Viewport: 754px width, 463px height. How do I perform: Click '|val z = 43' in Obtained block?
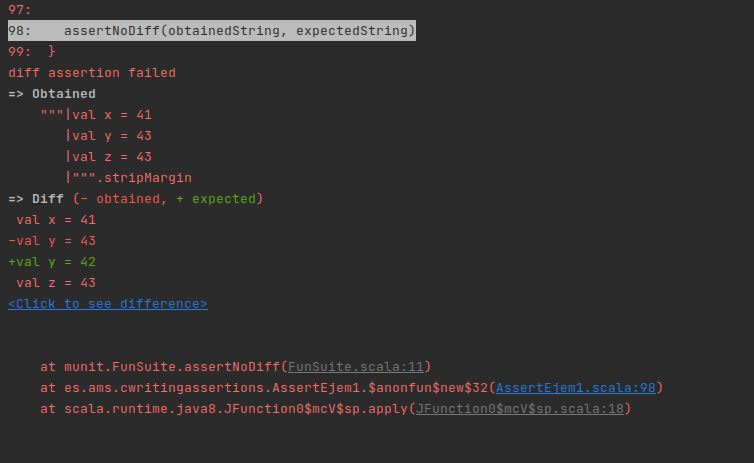(x=108, y=157)
